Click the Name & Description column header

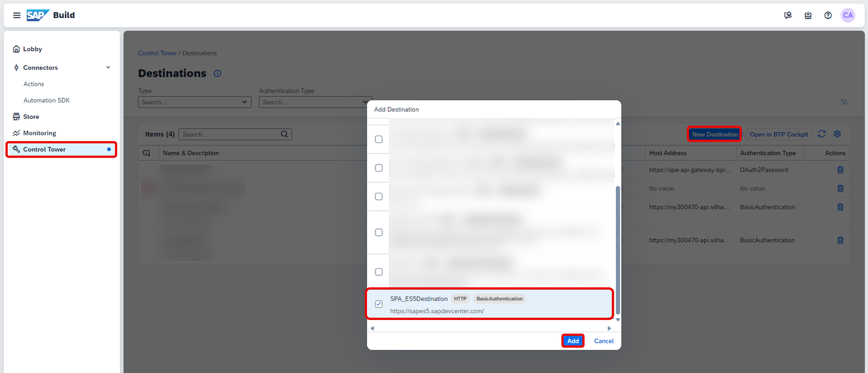[x=191, y=153]
